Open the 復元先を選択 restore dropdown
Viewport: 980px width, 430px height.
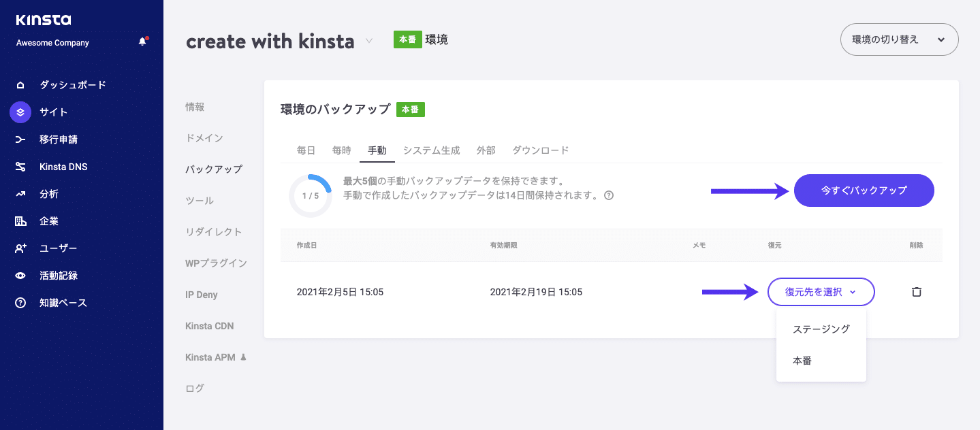821,291
